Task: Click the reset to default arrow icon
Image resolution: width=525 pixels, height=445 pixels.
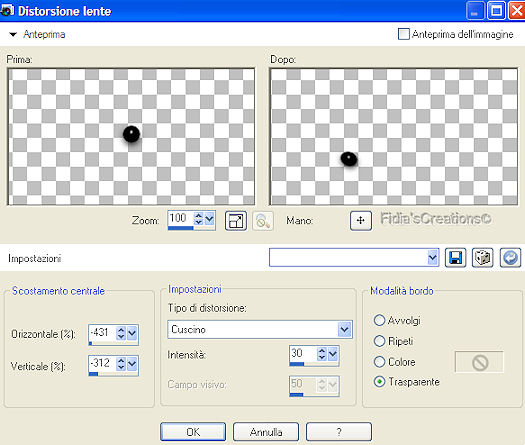Action: (x=510, y=258)
